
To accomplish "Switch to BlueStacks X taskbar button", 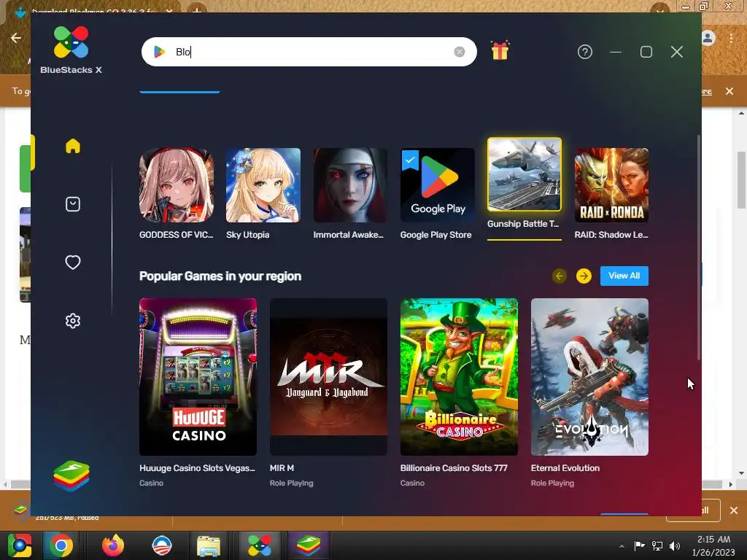I will (260, 545).
